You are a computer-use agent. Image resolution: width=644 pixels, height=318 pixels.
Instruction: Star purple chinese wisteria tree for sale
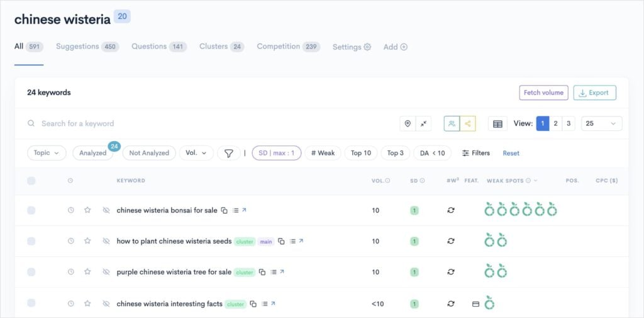click(x=87, y=272)
